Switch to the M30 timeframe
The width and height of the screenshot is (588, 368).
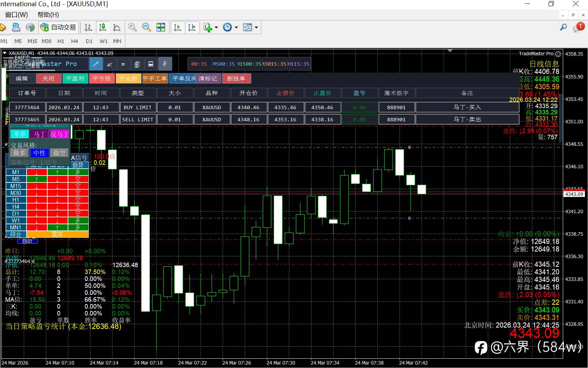[47, 41]
